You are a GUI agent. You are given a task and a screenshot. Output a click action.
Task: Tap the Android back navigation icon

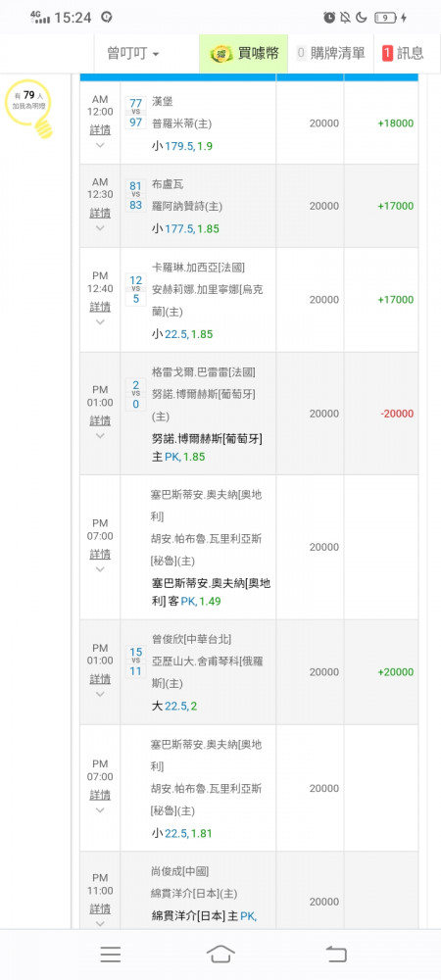pos(336,954)
